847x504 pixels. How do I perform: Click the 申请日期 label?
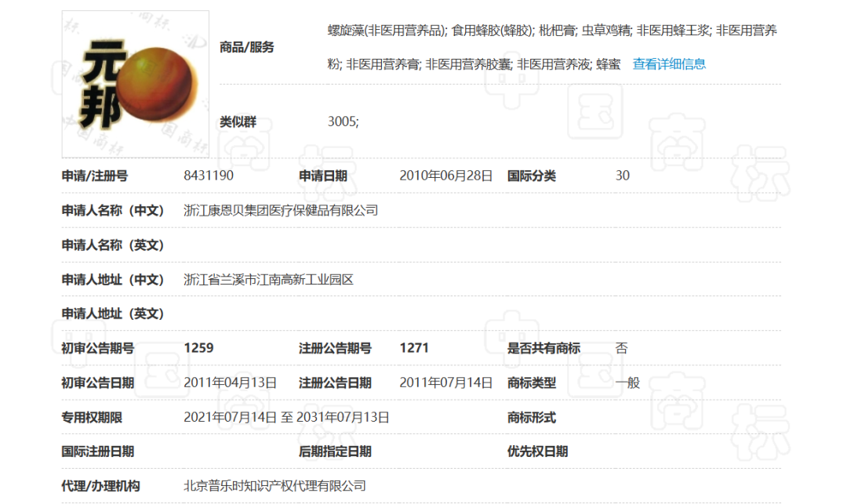point(322,176)
